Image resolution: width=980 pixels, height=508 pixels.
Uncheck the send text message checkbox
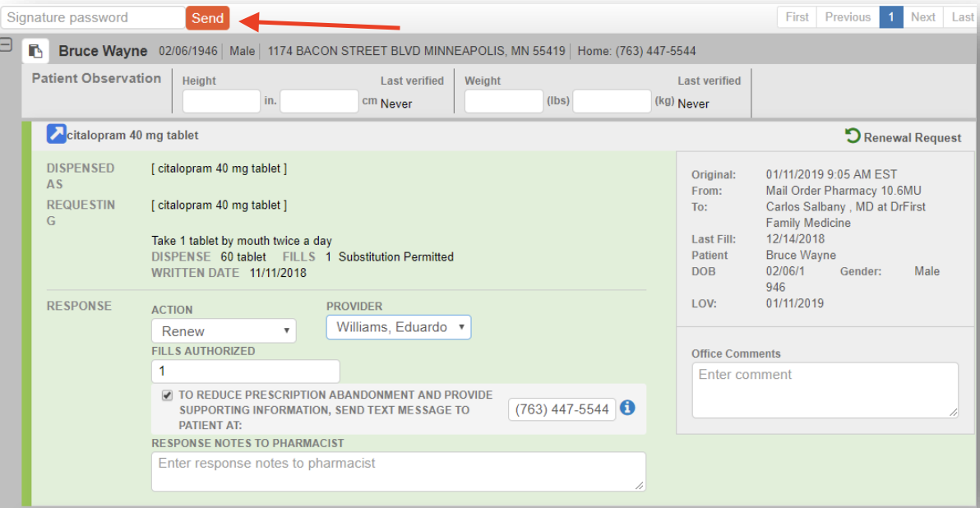coord(167,395)
